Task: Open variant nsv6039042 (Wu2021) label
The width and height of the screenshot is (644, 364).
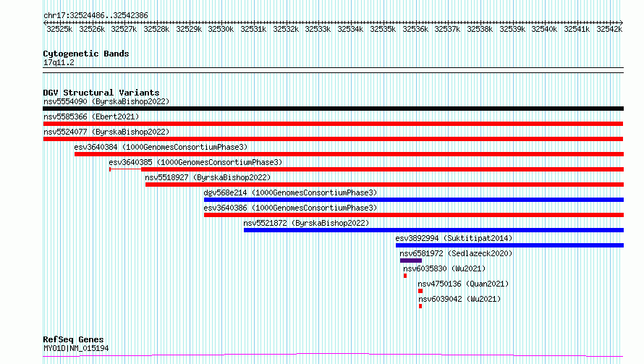Action: pyautogui.click(x=459, y=299)
